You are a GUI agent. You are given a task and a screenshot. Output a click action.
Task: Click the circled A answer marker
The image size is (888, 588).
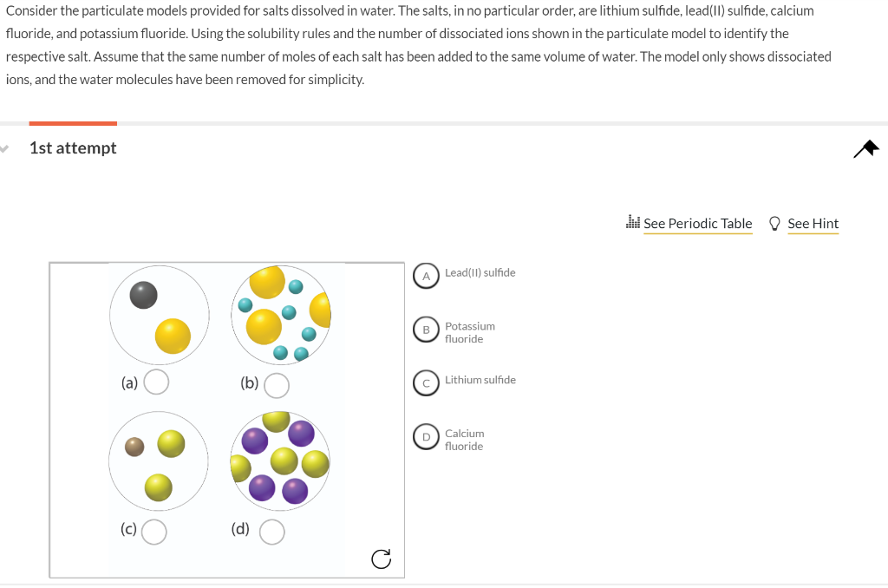pos(426,276)
